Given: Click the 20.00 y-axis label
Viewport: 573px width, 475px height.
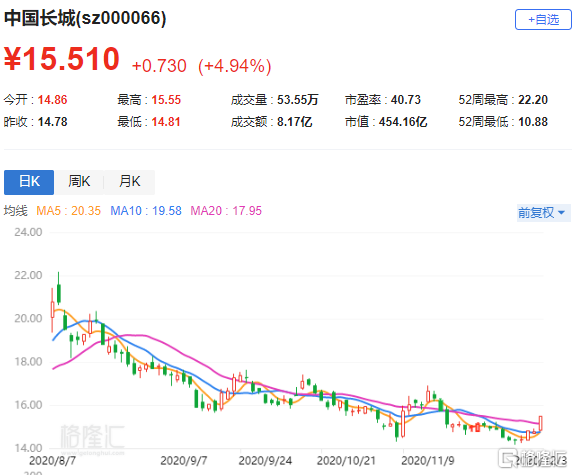Looking at the screenshot, I should point(28,319).
